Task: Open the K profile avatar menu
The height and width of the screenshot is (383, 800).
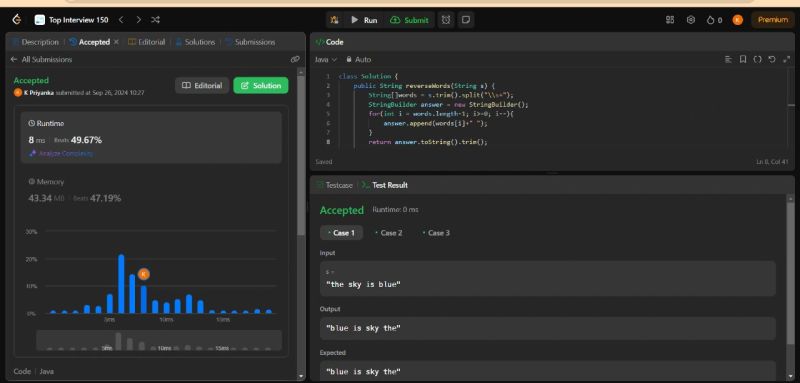Action: pos(737,20)
